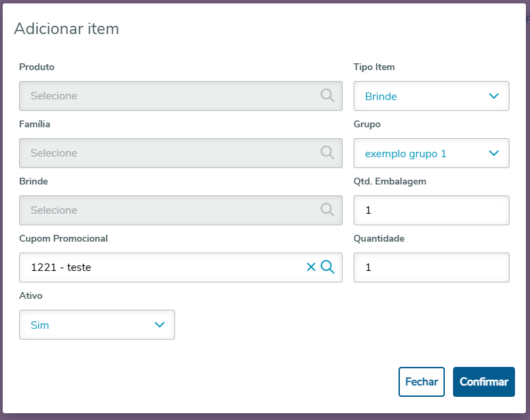Click the 'Ativo' field label
Screen dimensions: 530x420
pos(31,295)
